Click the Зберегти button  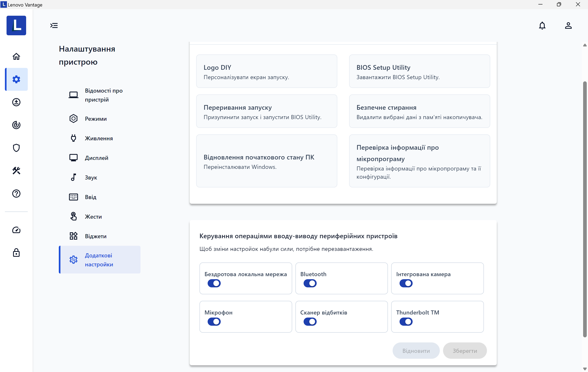click(x=465, y=351)
